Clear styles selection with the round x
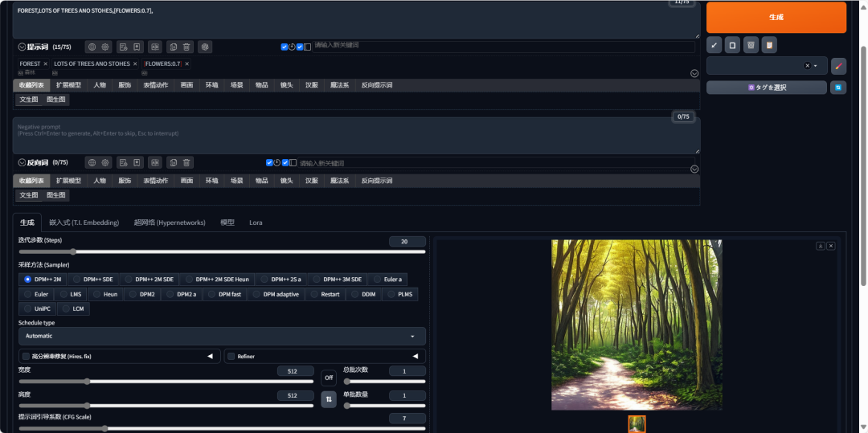868x433 pixels. [x=807, y=66]
